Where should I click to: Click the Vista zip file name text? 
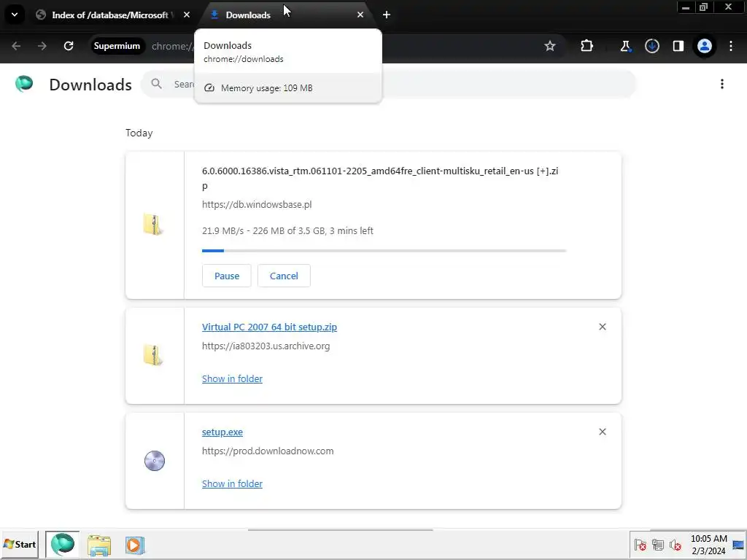tap(380, 178)
